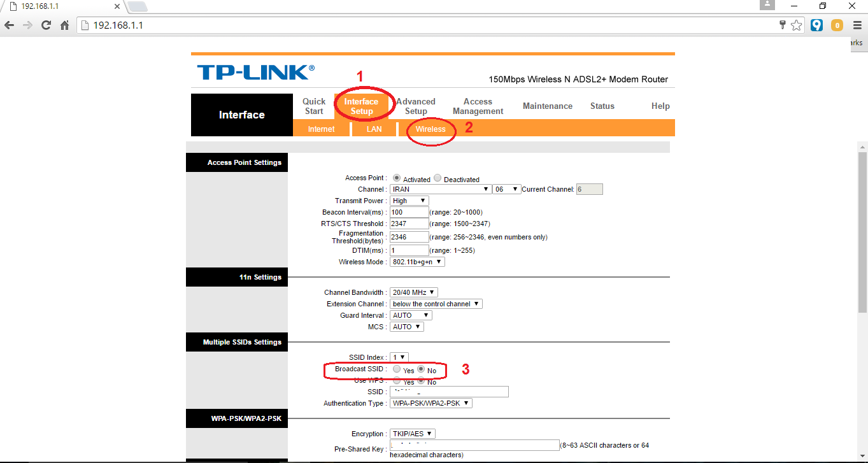Click the SSID name field
The height and width of the screenshot is (463, 868).
pyautogui.click(x=449, y=392)
